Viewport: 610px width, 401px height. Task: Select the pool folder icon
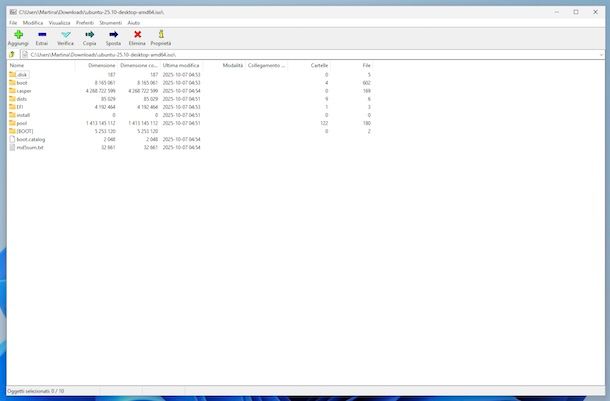(12, 123)
